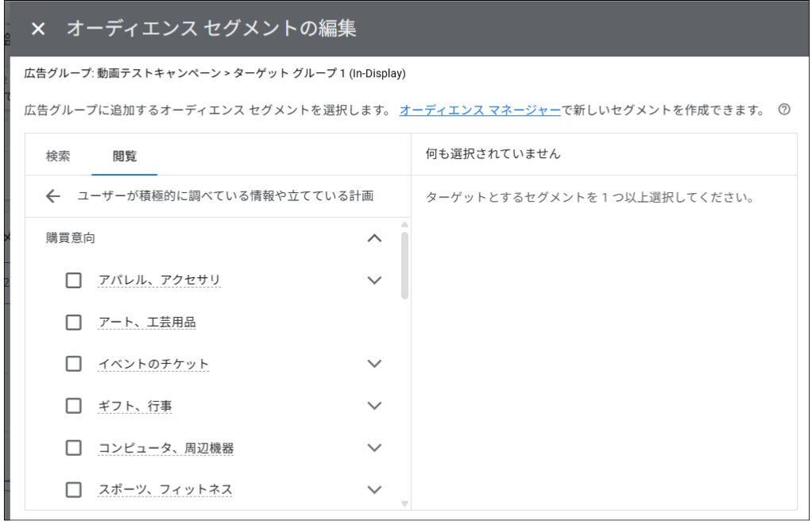Switch to the 検索 tab
The image size is (812, 529).
click(58, 156)
